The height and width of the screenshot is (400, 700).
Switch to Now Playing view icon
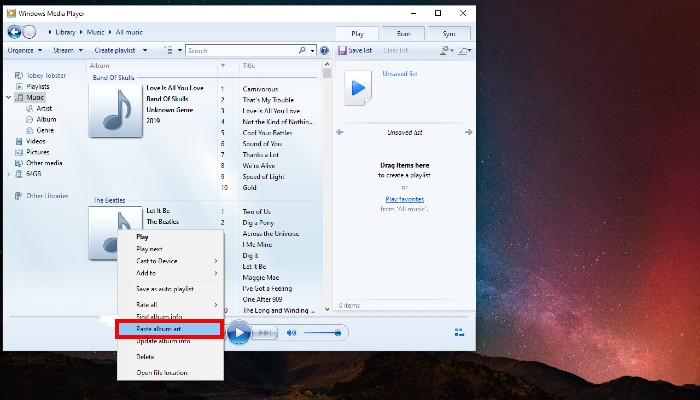pos(459,332)
